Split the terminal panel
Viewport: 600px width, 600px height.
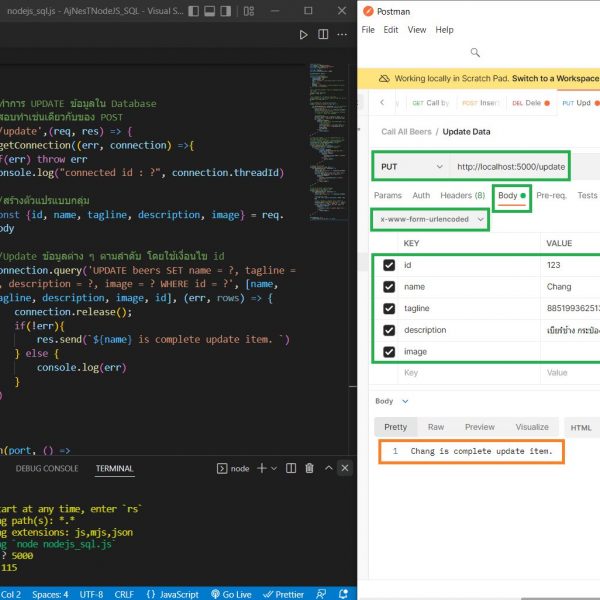291,468
